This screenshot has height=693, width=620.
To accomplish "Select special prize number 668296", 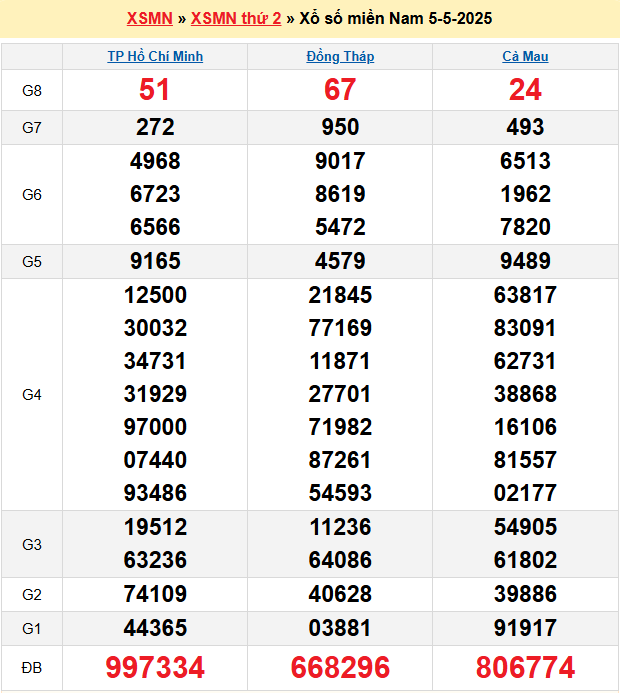I will 340,667.
